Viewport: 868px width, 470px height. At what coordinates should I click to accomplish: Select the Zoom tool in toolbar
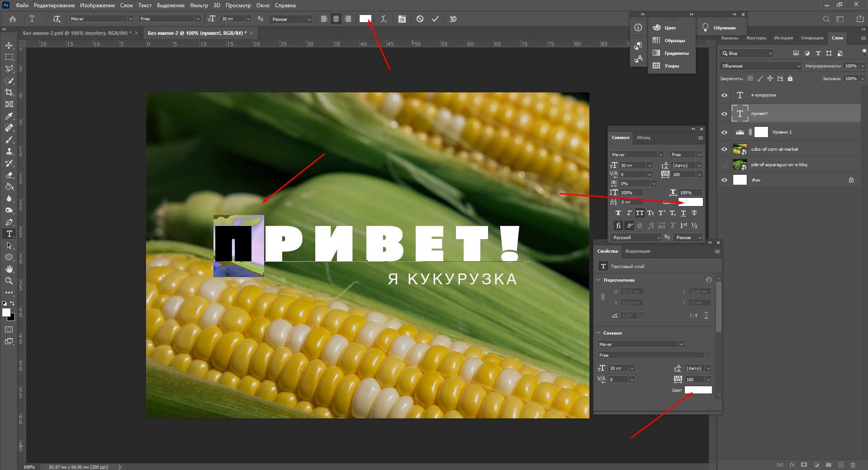[9, 281]
